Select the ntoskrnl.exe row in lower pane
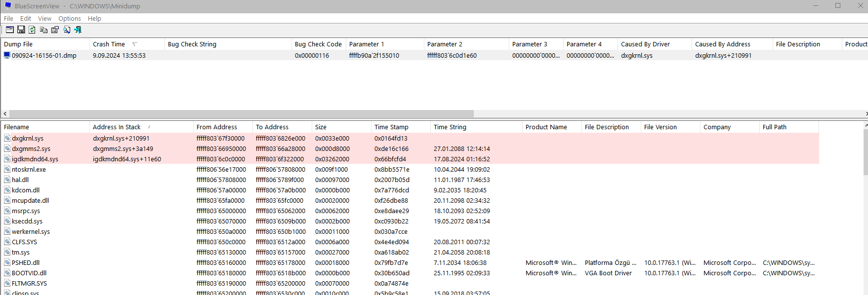This screenshot has height=295, width=868. [29, 169]
